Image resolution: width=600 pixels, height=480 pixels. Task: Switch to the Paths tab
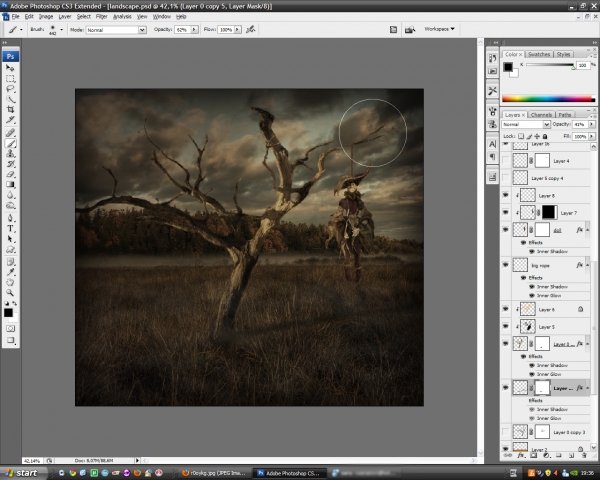(564, 115)
